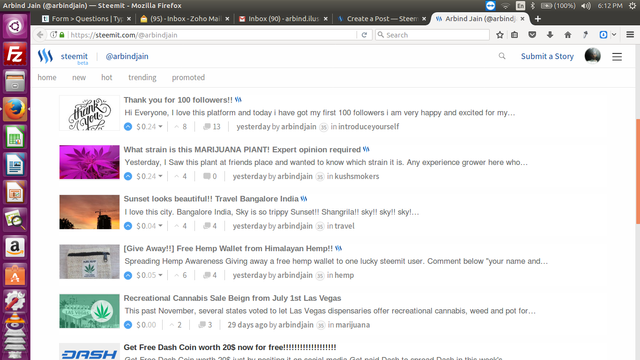Go to Firefox home page icon
This screenshot has width=640, height=360.
[568, 35]
